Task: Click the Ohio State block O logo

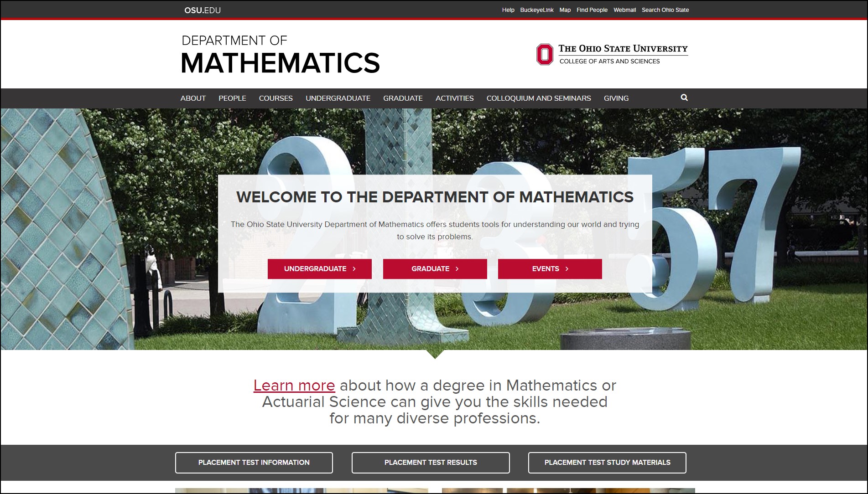Action: point(544,55)
